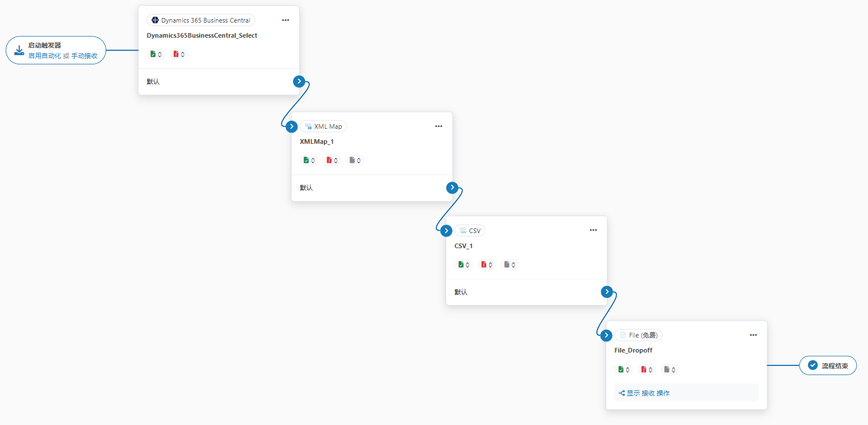Click the output arrow port on Dynamics365BusinessCentral_Select
The image size is (868, 425).
tap(299, 82)
